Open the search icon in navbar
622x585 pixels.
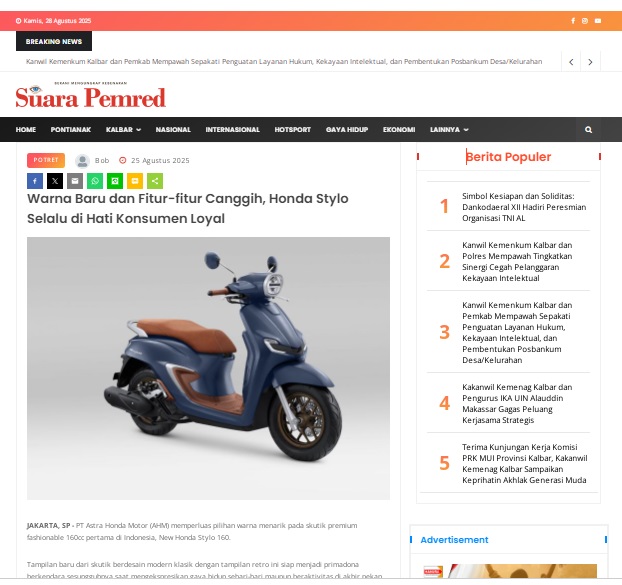click(x=588, y=130)
